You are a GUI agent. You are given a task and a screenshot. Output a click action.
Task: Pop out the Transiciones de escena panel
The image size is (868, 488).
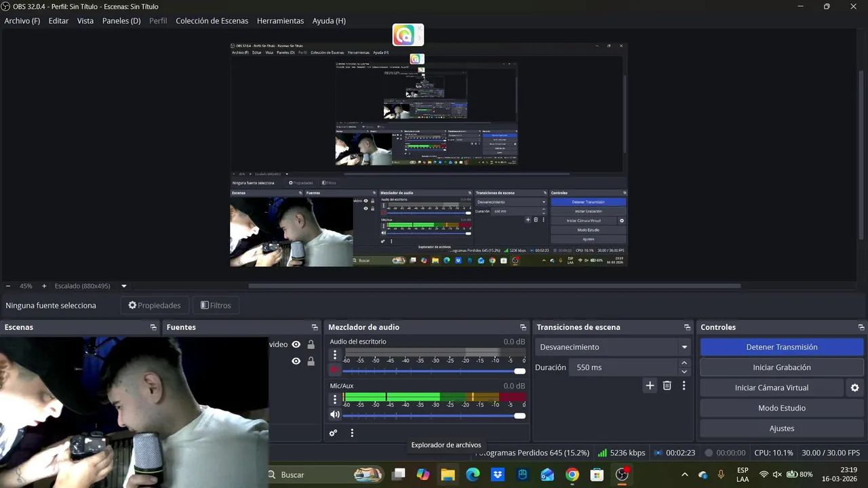point(687,327)
